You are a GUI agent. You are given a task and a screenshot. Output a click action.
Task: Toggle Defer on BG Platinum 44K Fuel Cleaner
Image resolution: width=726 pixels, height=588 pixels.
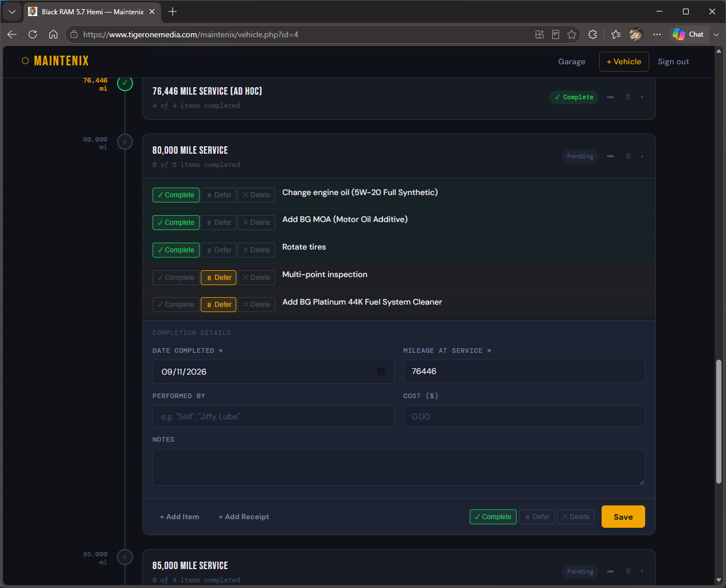tap(218, 305)
